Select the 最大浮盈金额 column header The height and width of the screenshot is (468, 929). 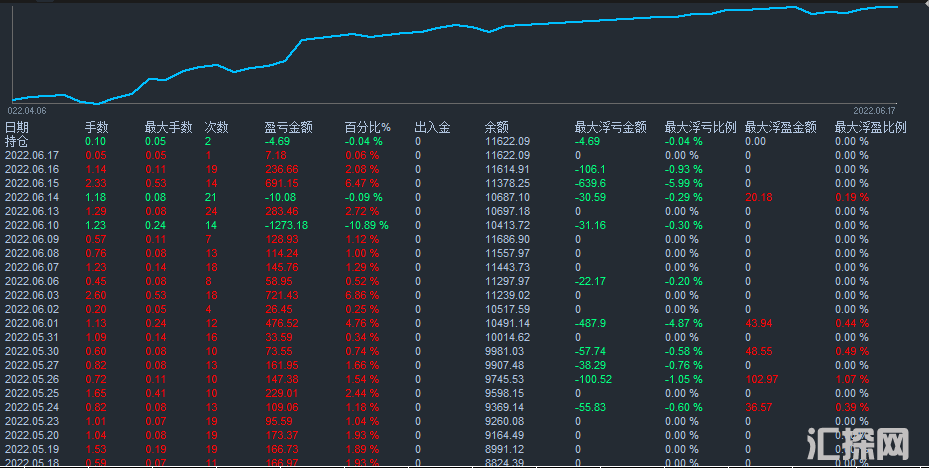(x=780, y=128)
